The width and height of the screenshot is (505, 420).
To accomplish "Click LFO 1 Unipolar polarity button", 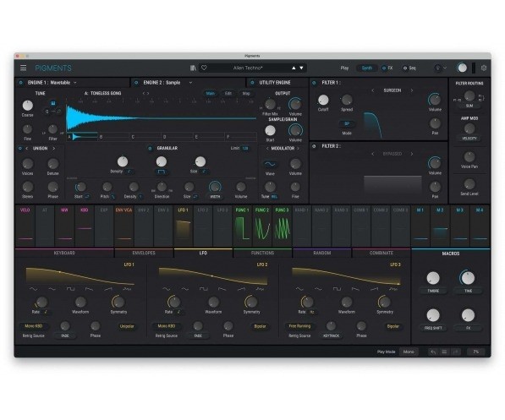I will coord(127,326).
